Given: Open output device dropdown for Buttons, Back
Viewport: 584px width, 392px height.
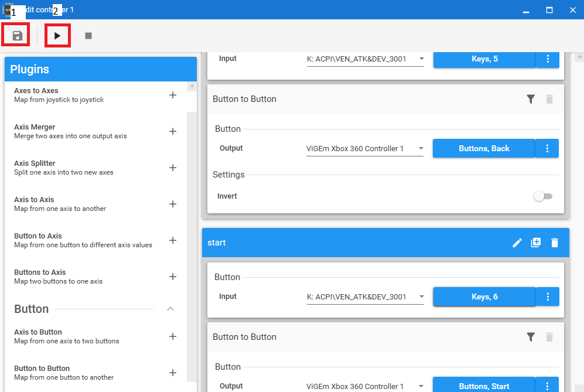Looking at the screenshot, I should click(364, 149).
